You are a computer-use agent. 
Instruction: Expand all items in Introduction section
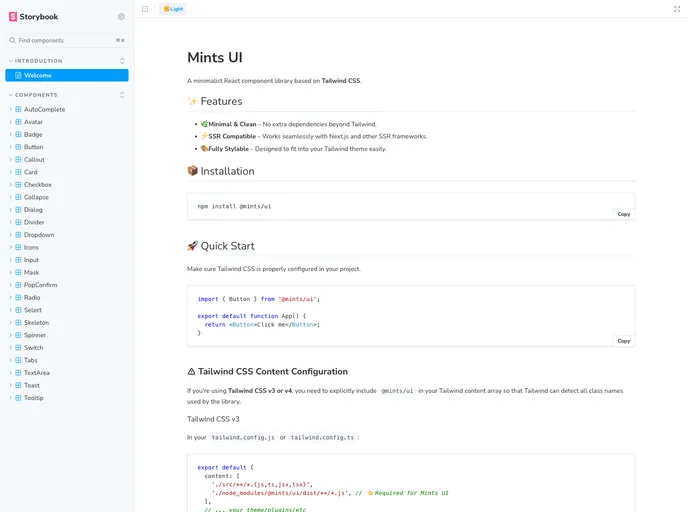point(122,61)
